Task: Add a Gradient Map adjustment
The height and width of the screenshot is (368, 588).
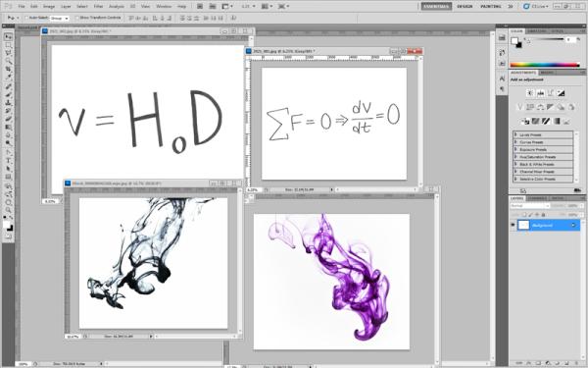Action: 557,121
